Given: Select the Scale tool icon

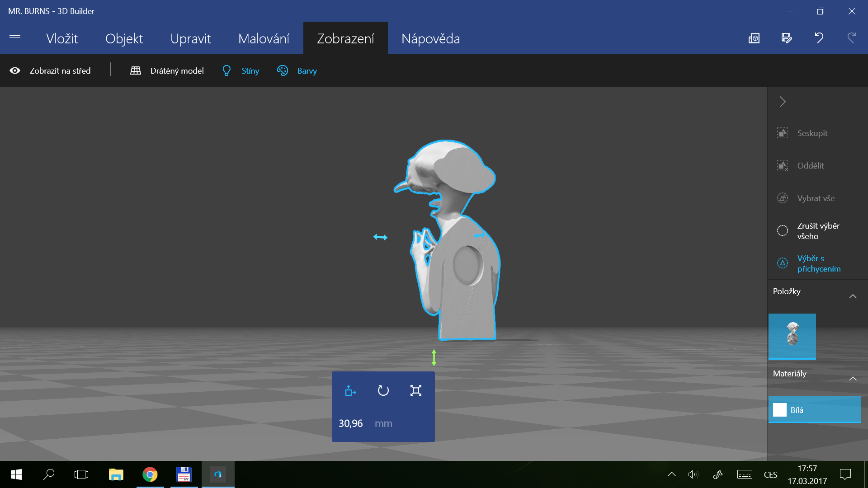Looking at the screenshot, I should pos(416,390).
